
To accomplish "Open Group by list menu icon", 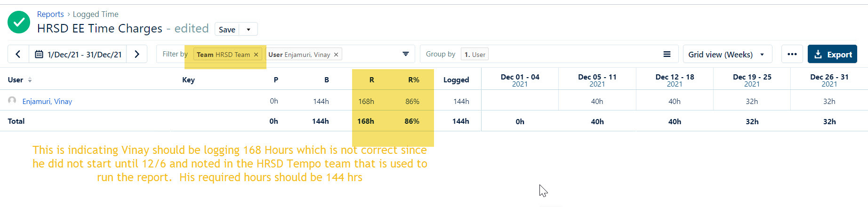I will 667,54.
